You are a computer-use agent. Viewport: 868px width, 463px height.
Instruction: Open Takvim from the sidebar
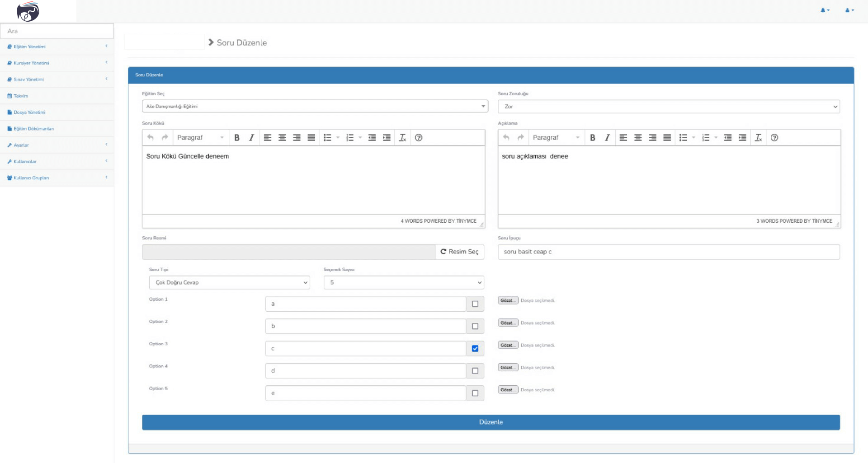[x=21, y=96]
